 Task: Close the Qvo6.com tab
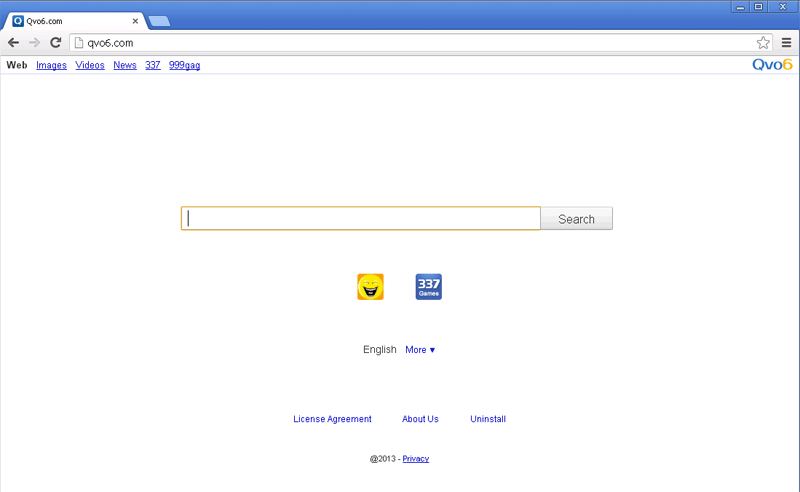tap(135, 21)
